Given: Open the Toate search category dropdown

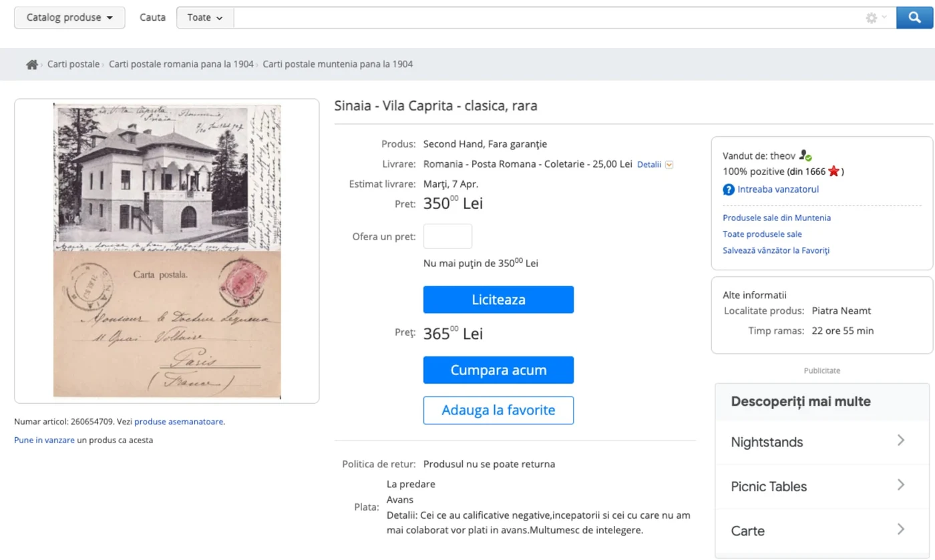Looking at the screenshot, I should point(204,17).
